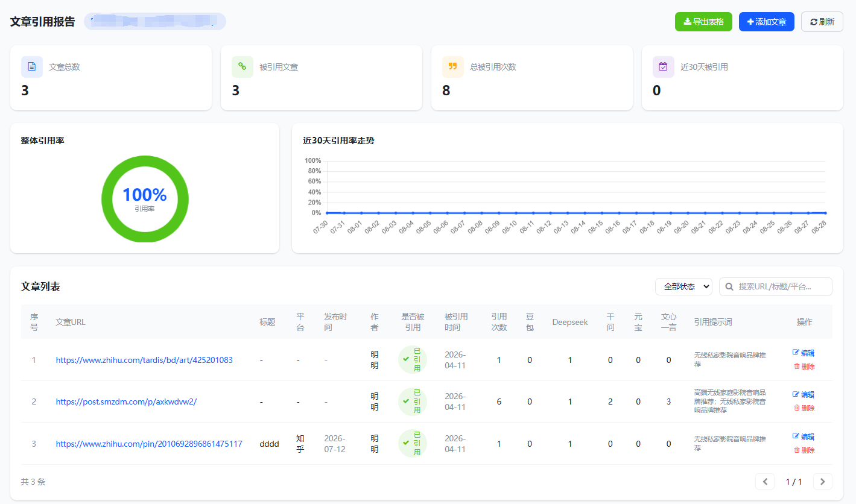Click the 已引用 badge in row 1

coord(413,359)
